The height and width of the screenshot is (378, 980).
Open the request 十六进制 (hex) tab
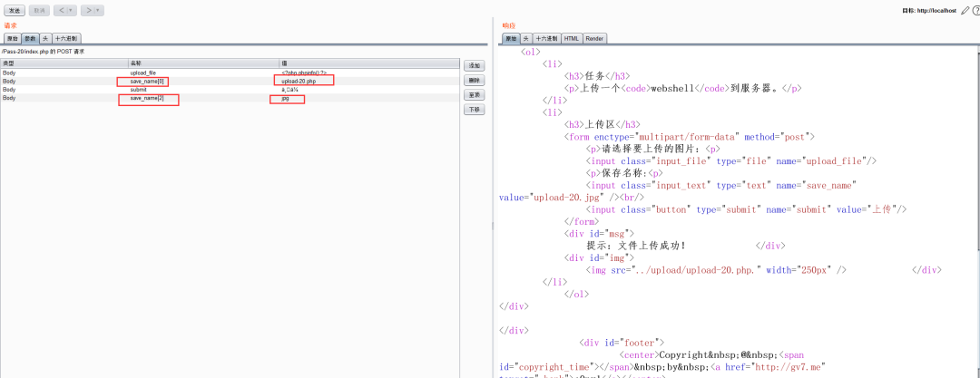tap(66, 39)
